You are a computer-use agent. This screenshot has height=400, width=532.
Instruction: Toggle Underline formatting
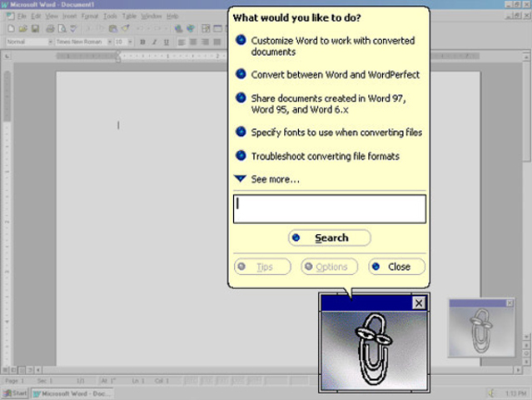pyautogui.click(x=167, y=42)
